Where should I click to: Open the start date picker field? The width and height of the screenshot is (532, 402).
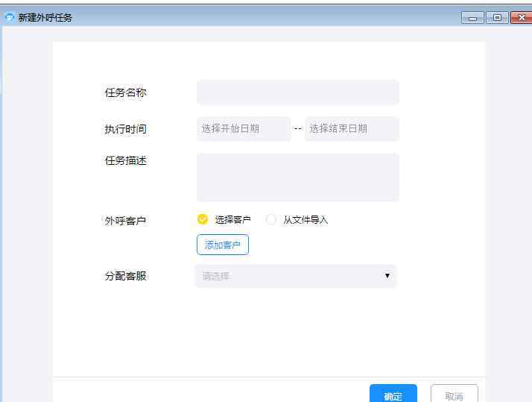[244, 129]
